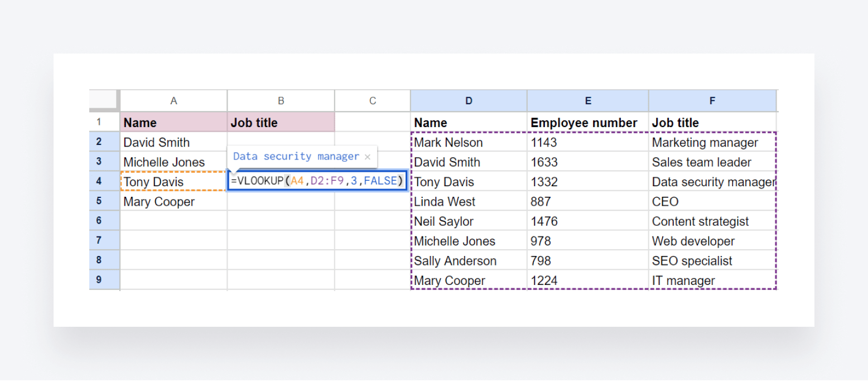The width and height of the screenshot is (868, 387).
Task: Select the David Smith cell in column D
Action: click(x=469, y=162)
